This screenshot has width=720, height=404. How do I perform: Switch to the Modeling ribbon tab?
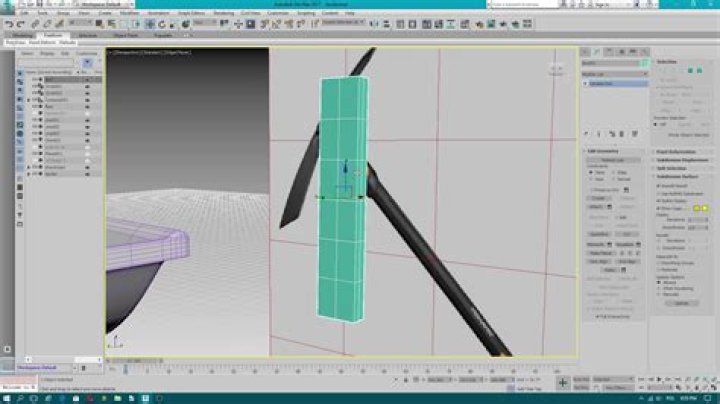(x=22, y=35)
